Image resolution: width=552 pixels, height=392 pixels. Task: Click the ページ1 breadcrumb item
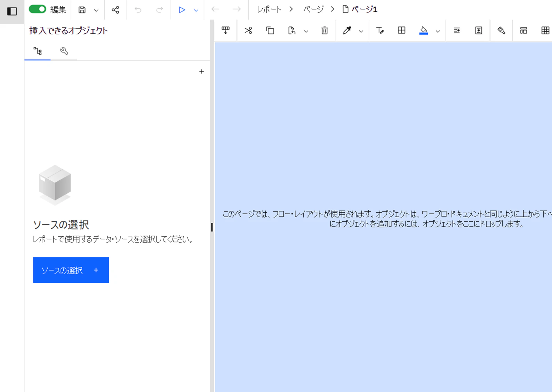(x=360, y=9)
